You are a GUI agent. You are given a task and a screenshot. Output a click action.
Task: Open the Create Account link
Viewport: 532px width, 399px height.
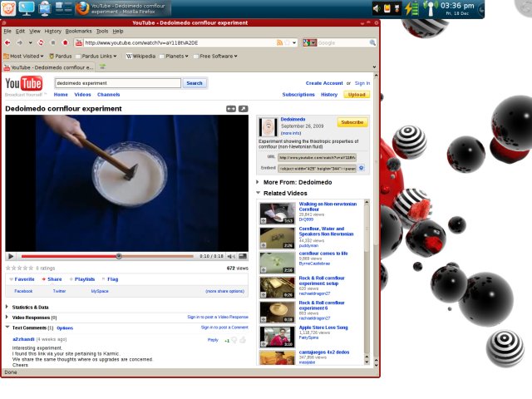(324, 83)
